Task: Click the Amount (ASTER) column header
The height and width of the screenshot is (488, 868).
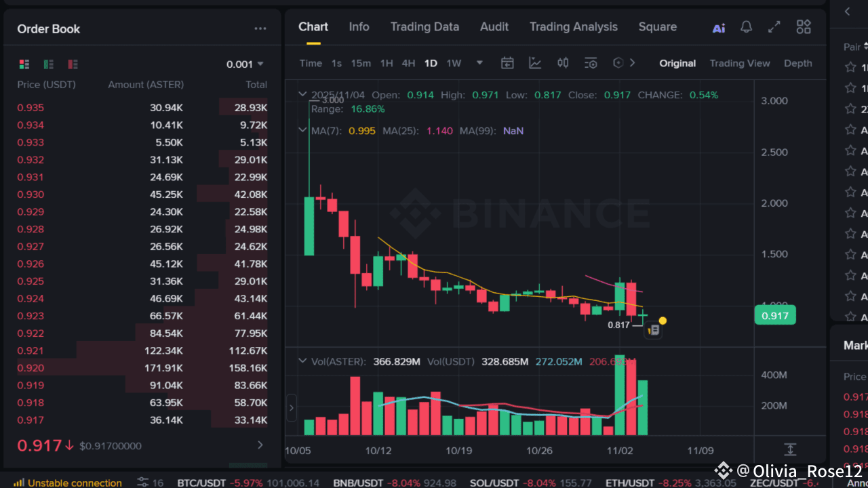Action: pos(146,85)
